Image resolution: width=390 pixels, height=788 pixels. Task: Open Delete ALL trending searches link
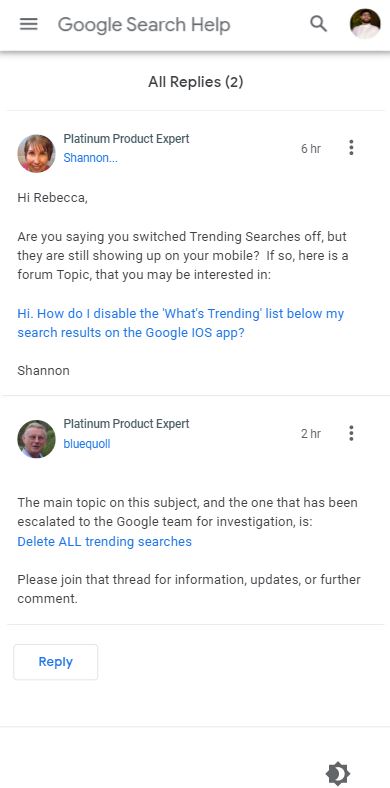pos(105,541)
